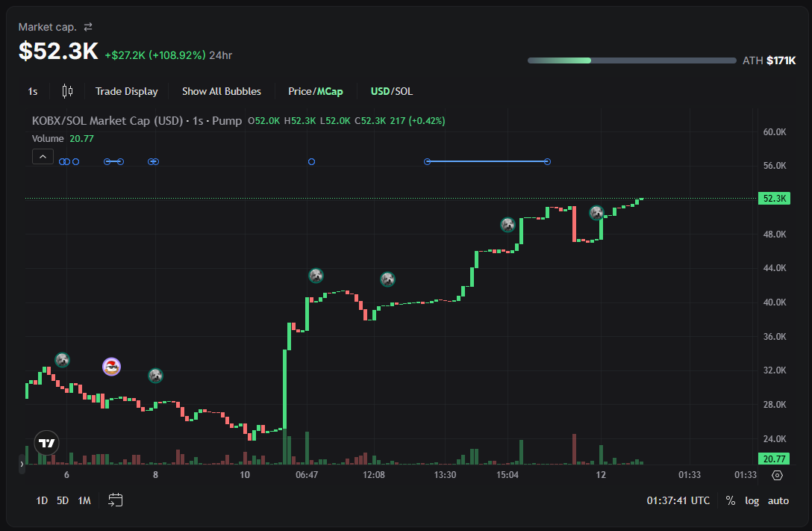
Task: Click the 20.77 volume label on axis
Action: pos(774,459)
